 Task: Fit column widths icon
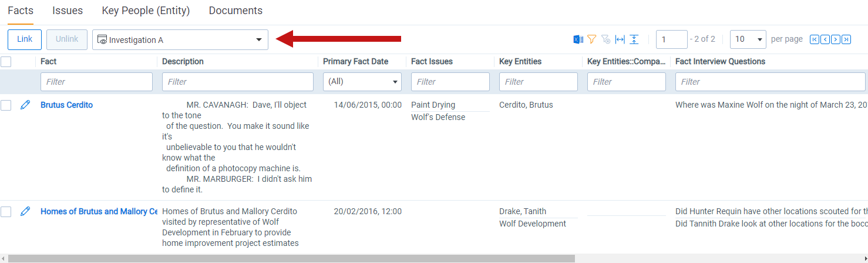(620, 39)
